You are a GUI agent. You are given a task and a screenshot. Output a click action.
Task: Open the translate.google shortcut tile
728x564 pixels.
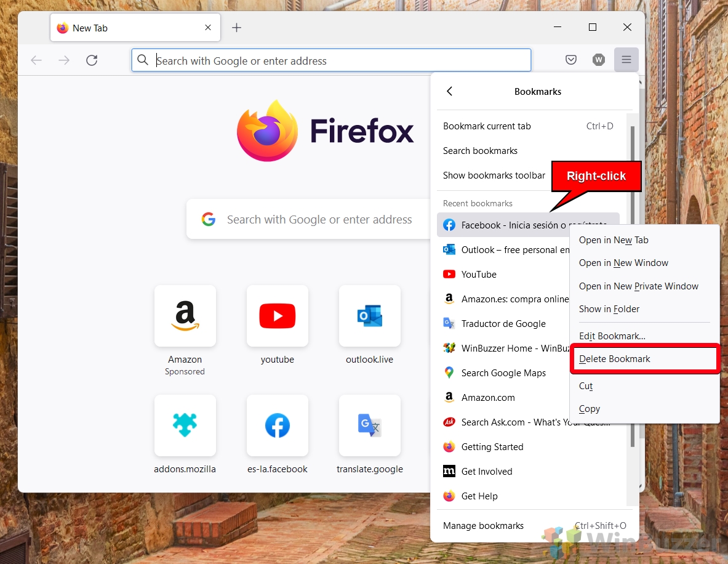tap(370, 425)
